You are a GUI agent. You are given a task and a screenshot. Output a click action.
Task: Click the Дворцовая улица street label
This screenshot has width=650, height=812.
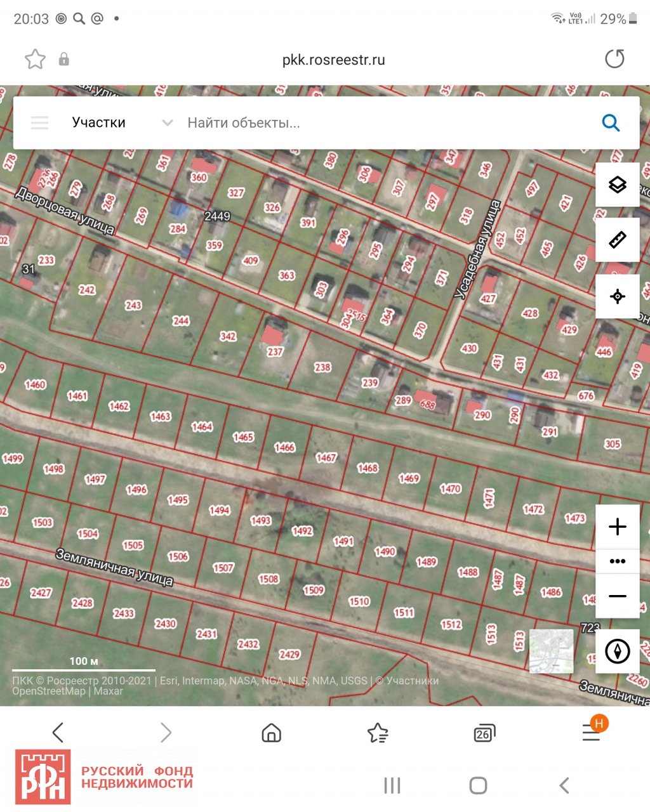click(x=65, y=211)
